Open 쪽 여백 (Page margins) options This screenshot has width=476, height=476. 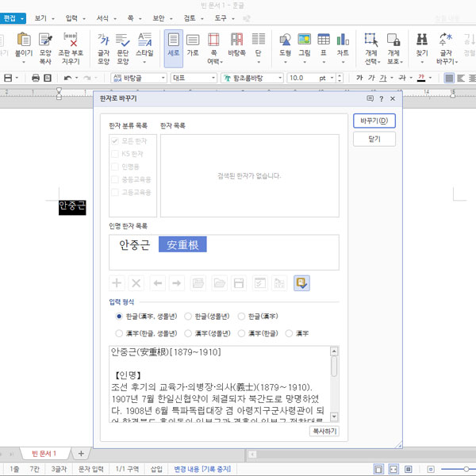pos(213,48)
